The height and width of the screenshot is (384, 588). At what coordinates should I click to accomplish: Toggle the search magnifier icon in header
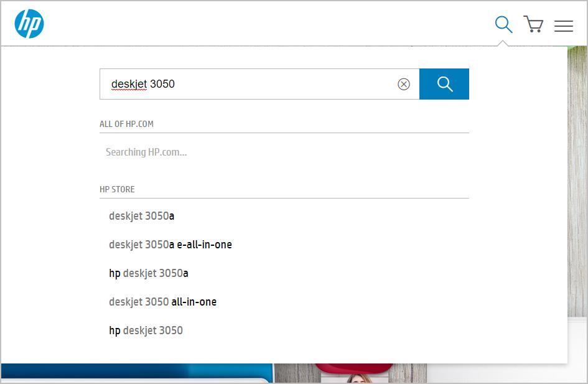(503, 24)
